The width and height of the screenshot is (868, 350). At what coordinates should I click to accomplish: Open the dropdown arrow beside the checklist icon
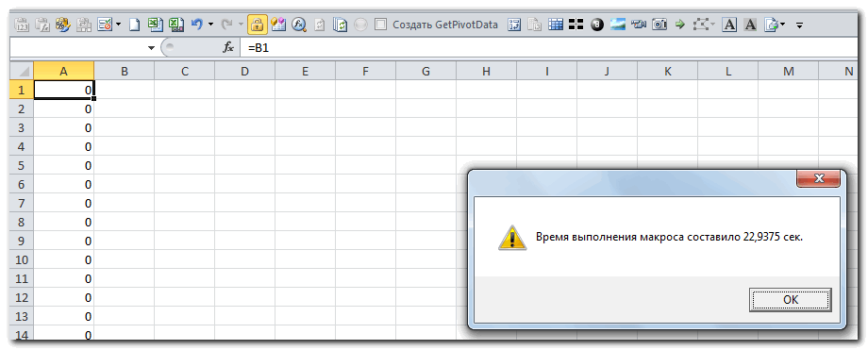(118, 25)
